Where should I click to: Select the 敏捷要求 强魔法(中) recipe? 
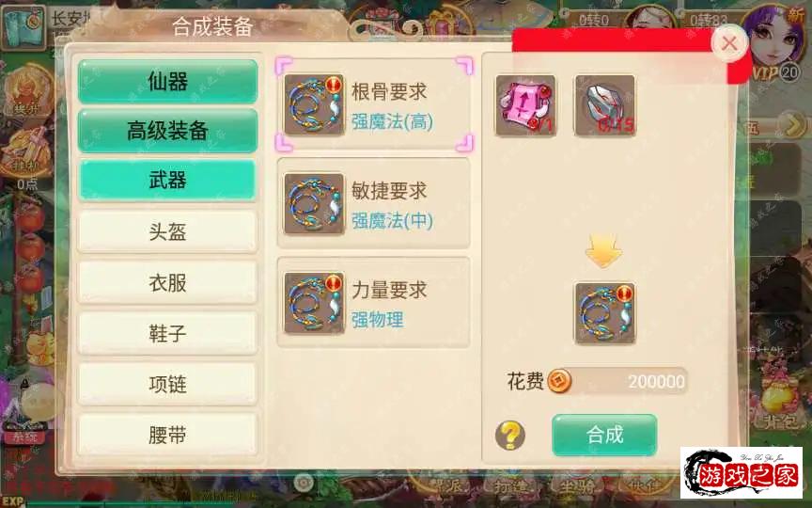(x=374, y=203)
